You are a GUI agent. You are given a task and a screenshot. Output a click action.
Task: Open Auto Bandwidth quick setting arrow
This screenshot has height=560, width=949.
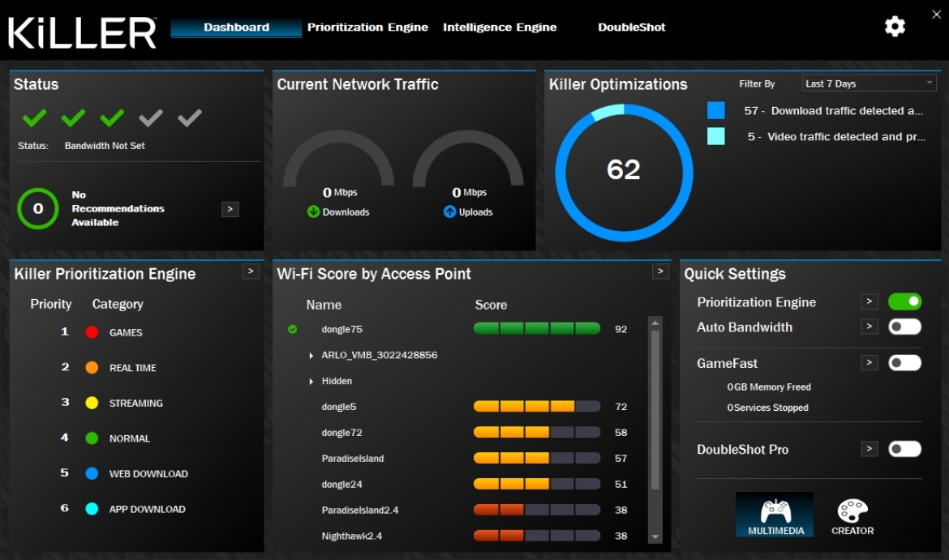click(870, 327)
